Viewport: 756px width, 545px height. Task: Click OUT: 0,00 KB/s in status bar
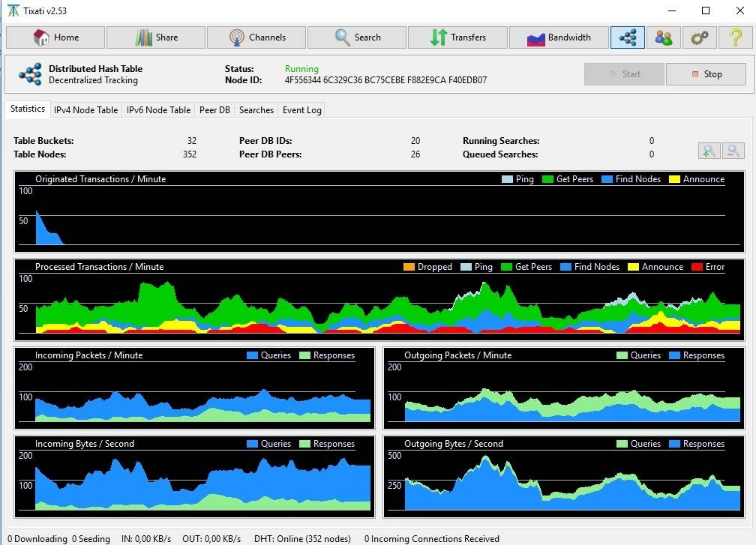(x=211, y=539)
